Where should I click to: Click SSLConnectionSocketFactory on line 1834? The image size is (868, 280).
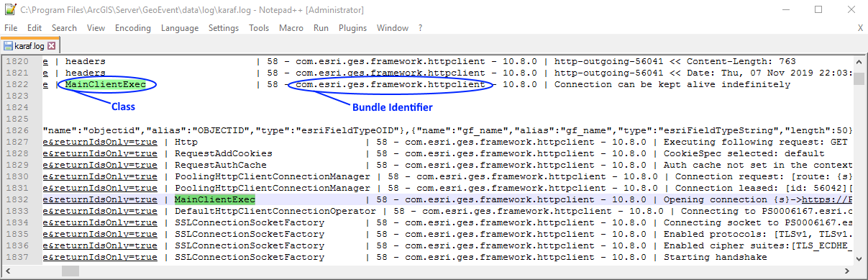point(250,222)
